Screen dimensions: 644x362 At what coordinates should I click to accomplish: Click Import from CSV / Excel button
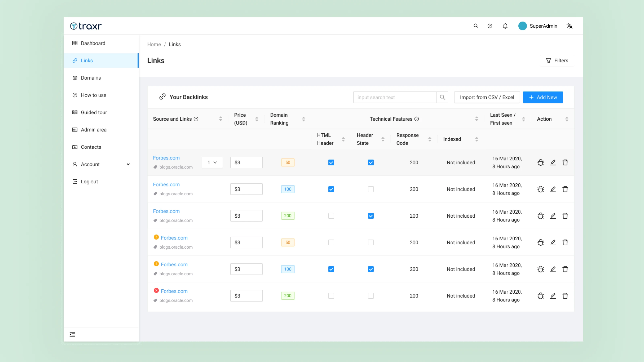tap(487, 97)
